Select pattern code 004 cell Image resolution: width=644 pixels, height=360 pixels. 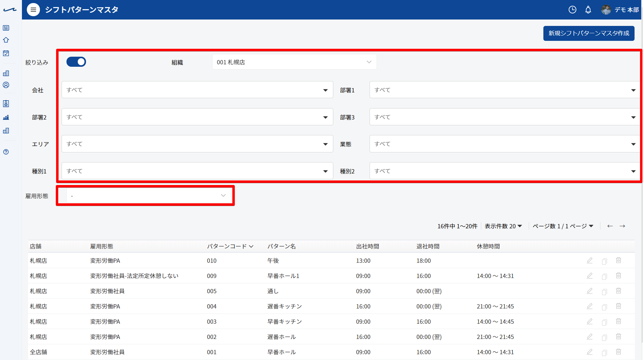click(212, 306)
